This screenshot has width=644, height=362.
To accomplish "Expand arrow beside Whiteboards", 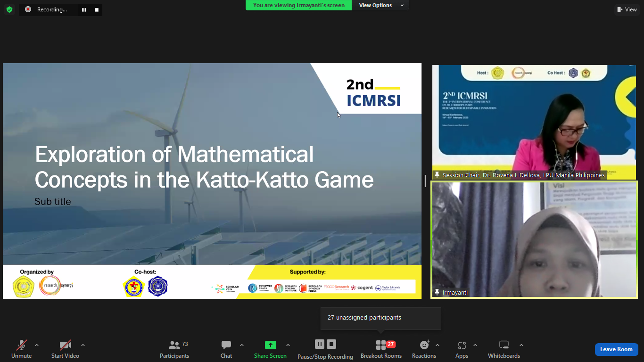I will [521, 345].
